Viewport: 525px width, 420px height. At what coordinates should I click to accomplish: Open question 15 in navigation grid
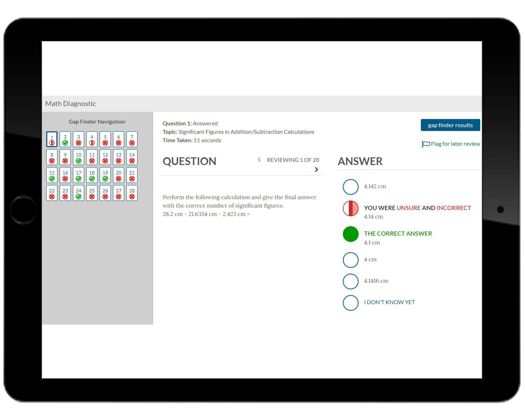click(x=52, y=175)
